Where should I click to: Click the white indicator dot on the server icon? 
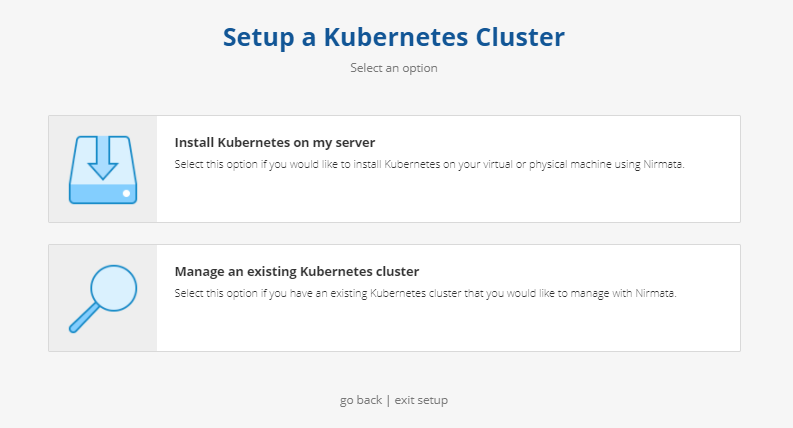[126, 193]
